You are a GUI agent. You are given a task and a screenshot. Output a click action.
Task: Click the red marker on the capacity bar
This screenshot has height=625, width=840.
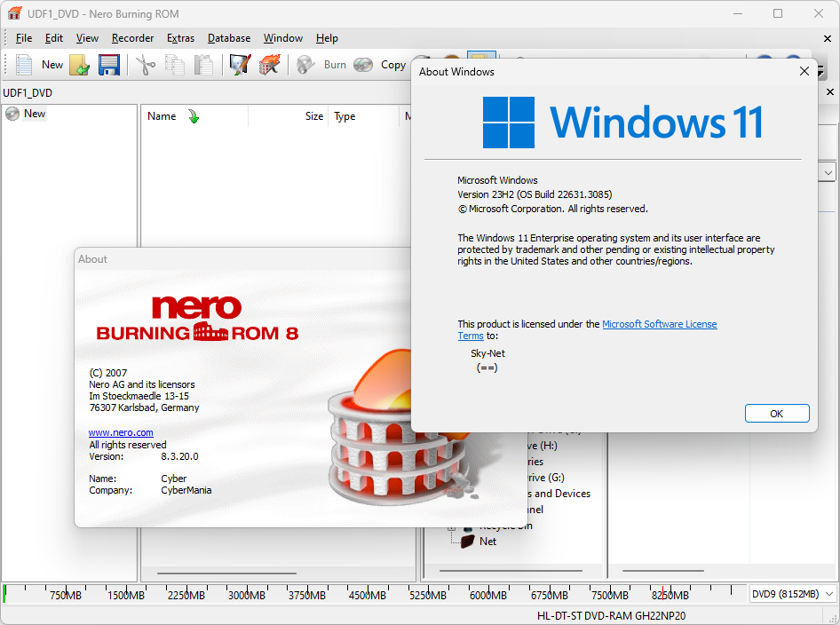[662, 593]
